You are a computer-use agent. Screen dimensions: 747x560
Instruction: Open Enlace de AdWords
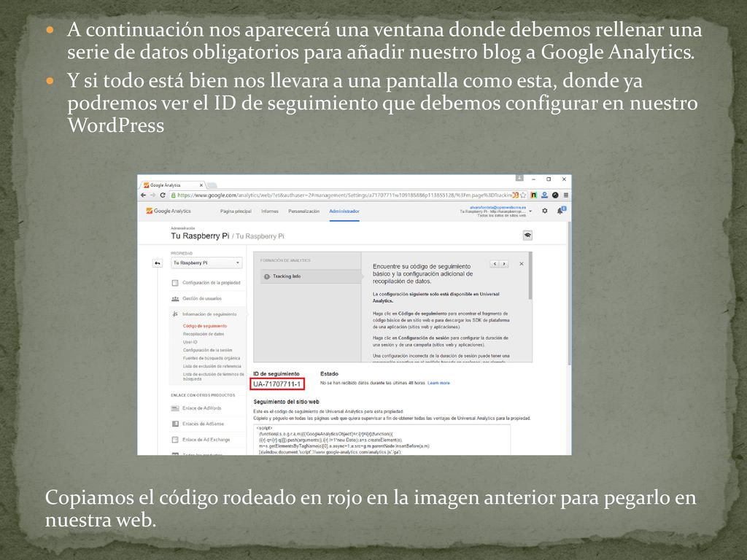pyautogui.click(x=201, y=408)
